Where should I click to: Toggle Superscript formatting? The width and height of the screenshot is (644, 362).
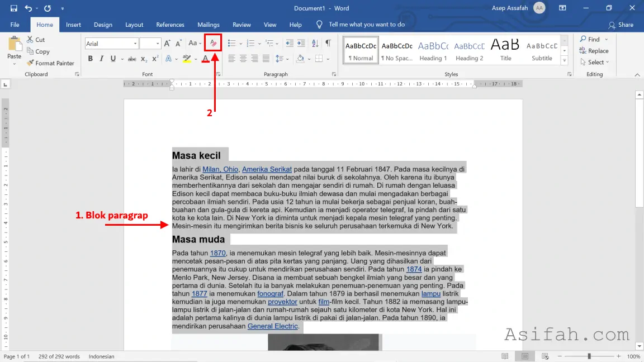pyautogui.click(x=155, y=59)
